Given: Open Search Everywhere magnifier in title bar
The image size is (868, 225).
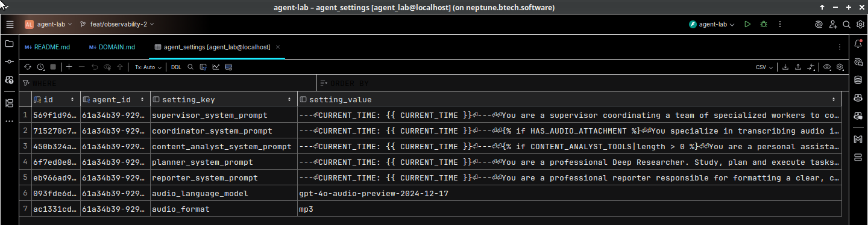Looking at the screenshot, I should [846, 25].
